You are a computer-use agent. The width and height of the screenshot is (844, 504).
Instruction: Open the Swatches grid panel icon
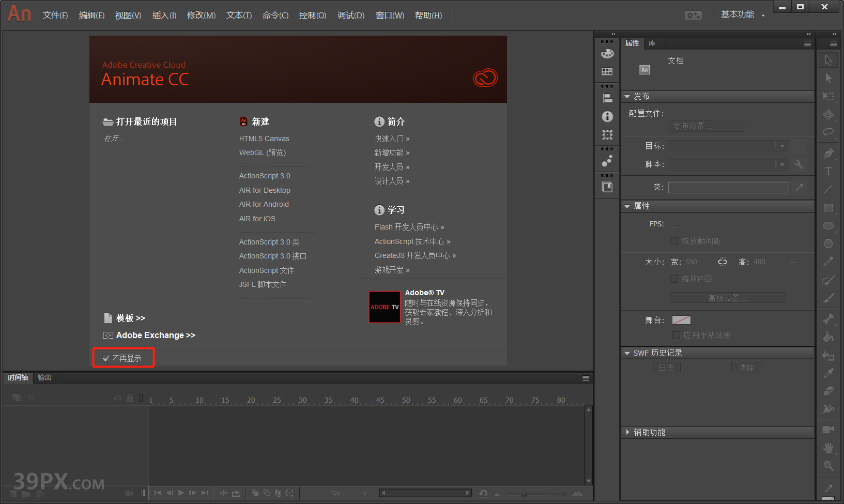(x=607, y=71)
